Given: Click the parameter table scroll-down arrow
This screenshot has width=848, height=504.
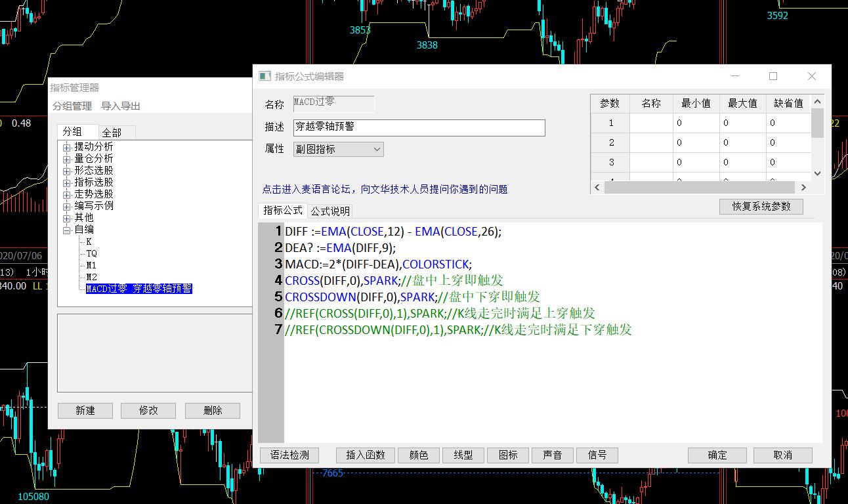Looking at the screenshot, I should (817, 173).
